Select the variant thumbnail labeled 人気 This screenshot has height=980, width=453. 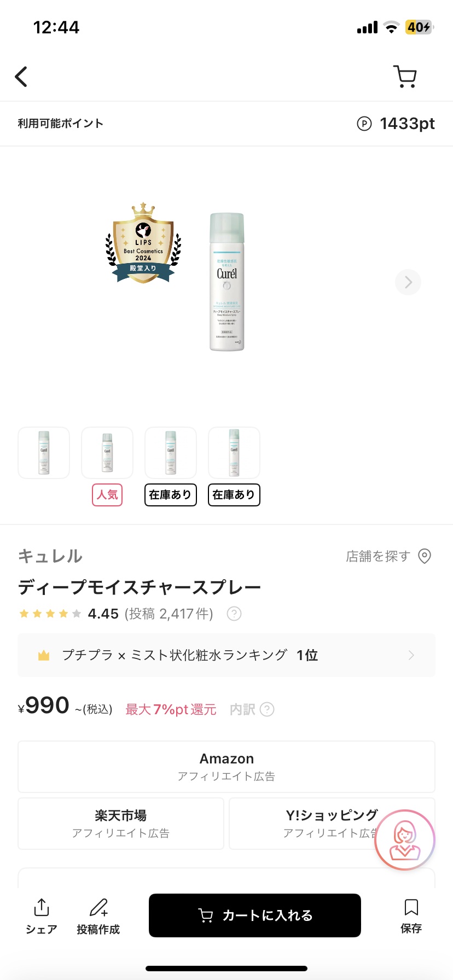coord(107,453)
